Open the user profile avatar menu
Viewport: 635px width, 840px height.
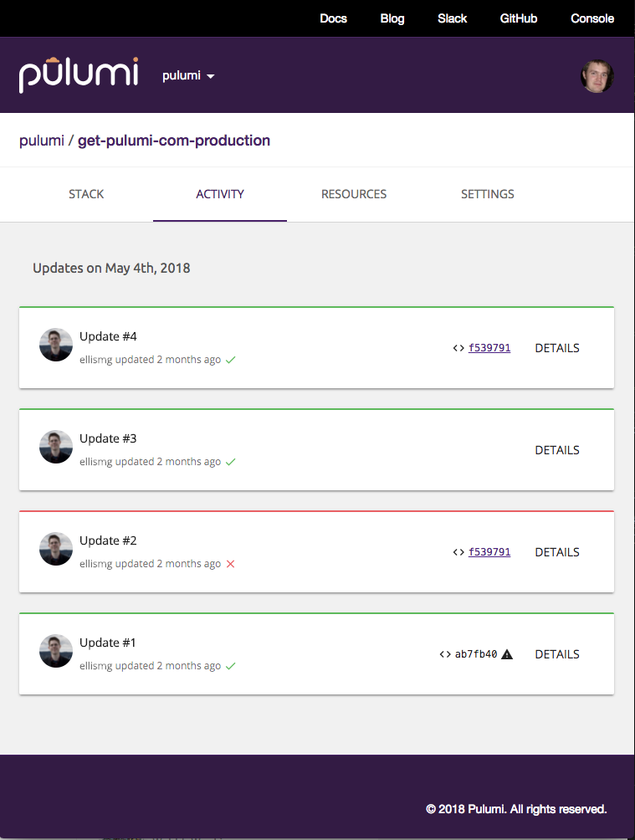click(x=597, y=76)
